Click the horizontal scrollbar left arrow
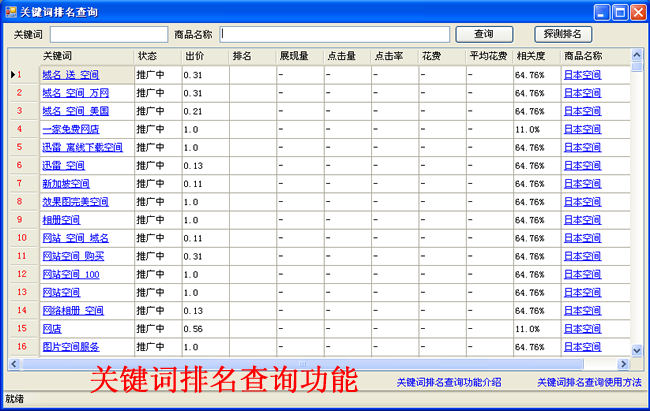Image resolution: width=650 pixels, height=411 pixels. (x=14, y=364)
